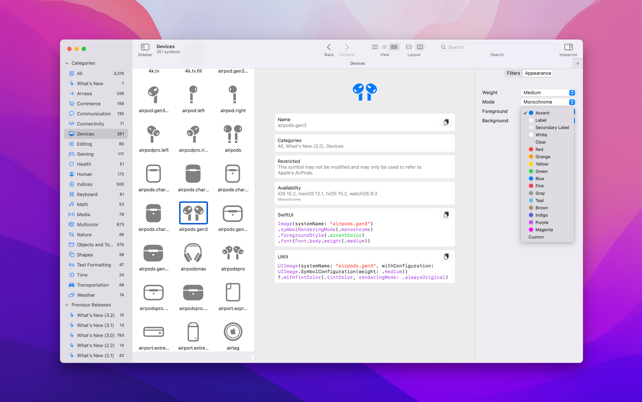Click the Restricted usage note text
643x402 pixels.
tap(349, 170)
